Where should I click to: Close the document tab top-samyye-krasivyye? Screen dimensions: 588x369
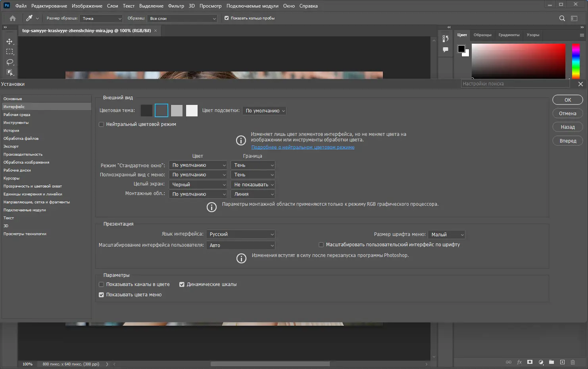156,31
